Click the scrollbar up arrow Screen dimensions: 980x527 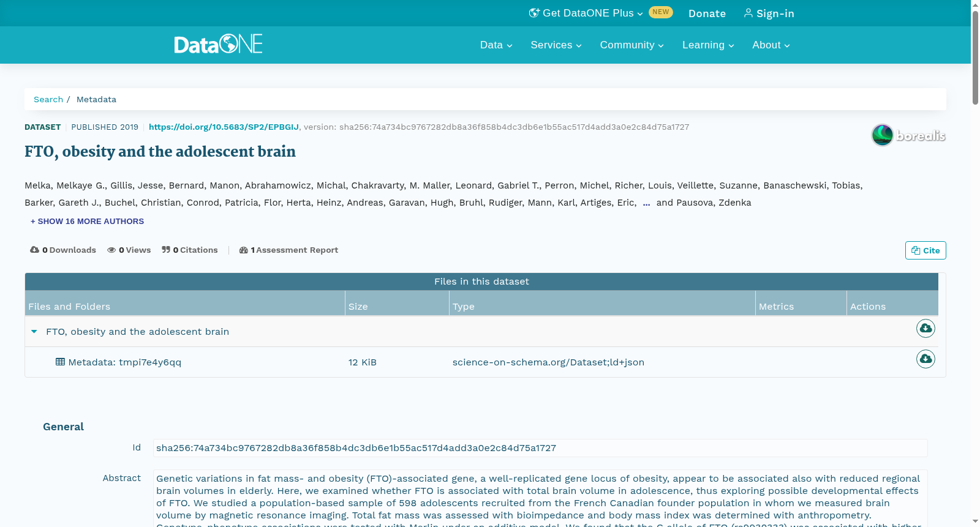click(x=975, y=5)
